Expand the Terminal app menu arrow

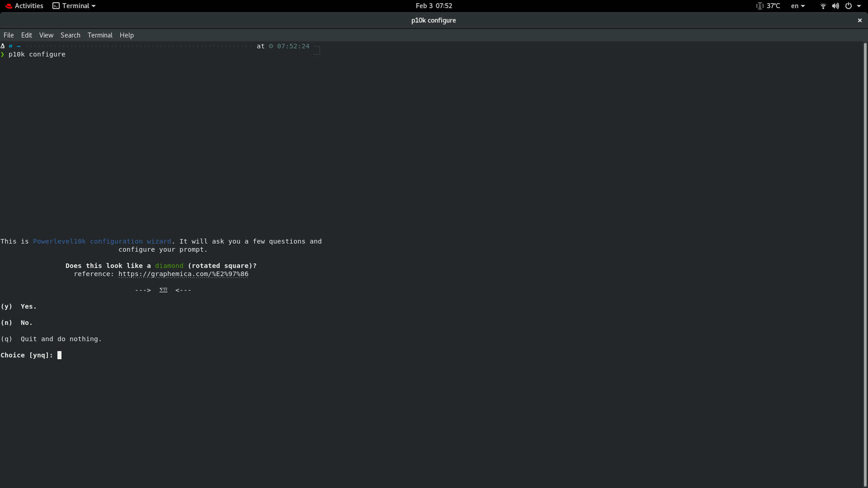coord(94,6)
